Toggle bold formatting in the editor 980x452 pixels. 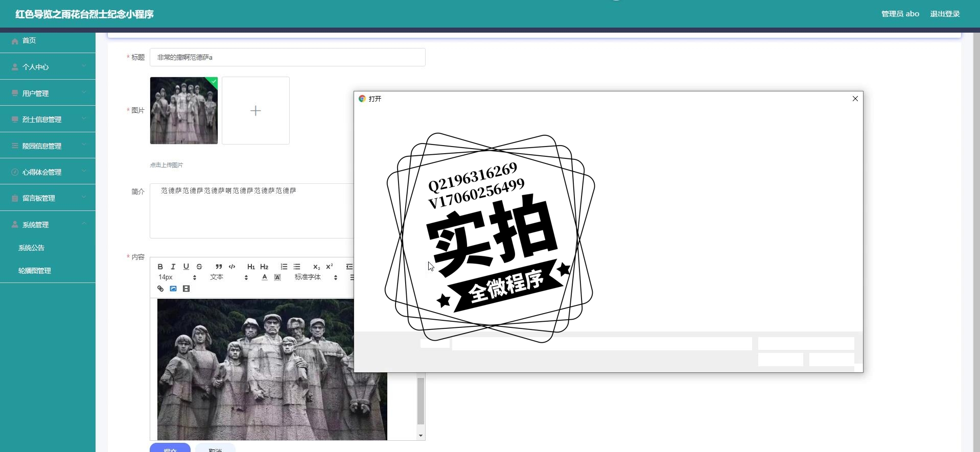click(x=160, y=267)
